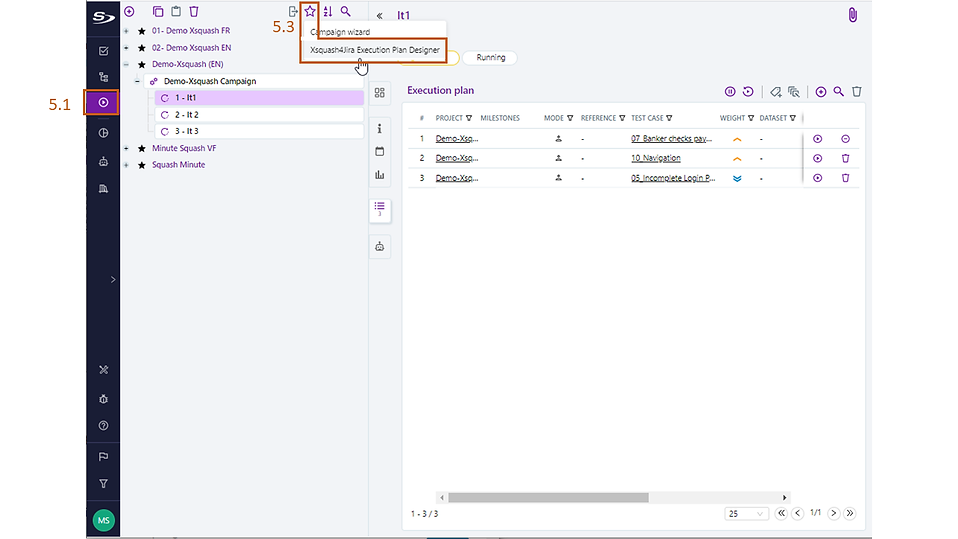Image resolution: width=958 pixels, height=539 pixels.
Task: Click the relaunch icon in Execution plan toolbar
Action: (748, 92)
